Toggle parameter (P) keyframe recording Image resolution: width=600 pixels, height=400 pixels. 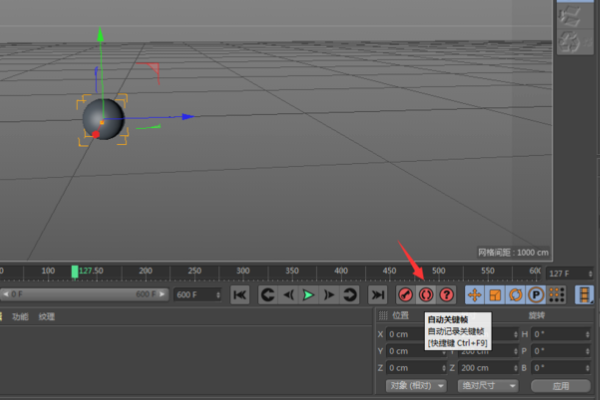pos(535,295)
